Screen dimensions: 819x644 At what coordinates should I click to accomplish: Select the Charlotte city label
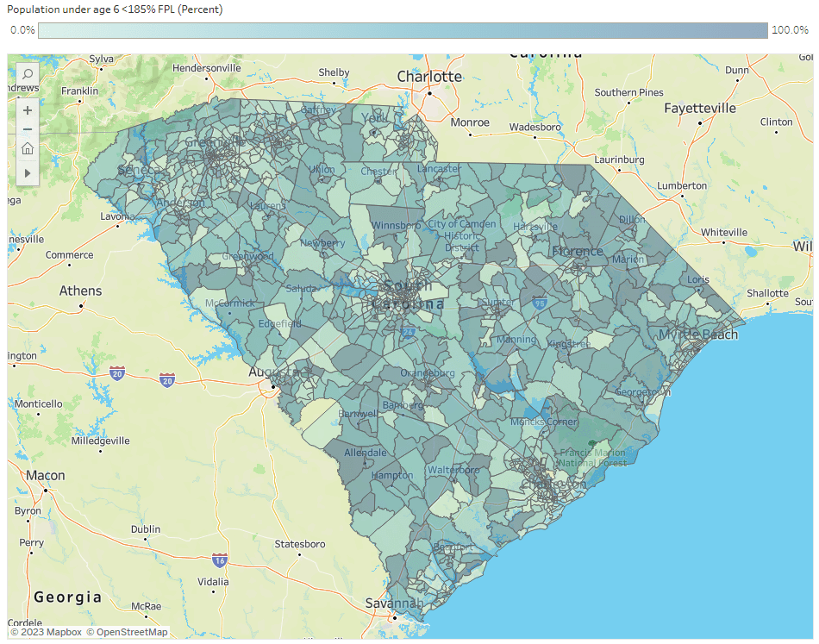click(x=429, y=77)
